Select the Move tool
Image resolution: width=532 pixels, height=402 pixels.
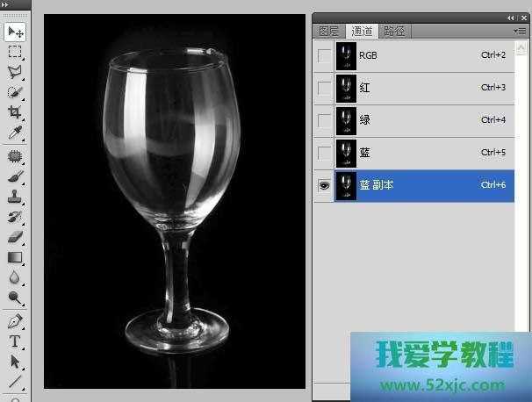(x=15, y=32)
